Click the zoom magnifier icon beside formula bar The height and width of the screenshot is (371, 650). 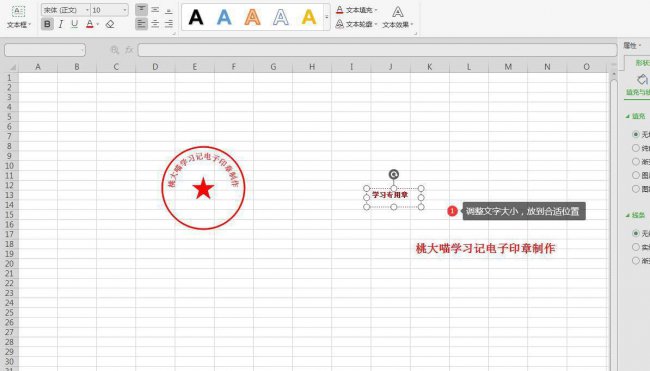[x=115, y=50]
